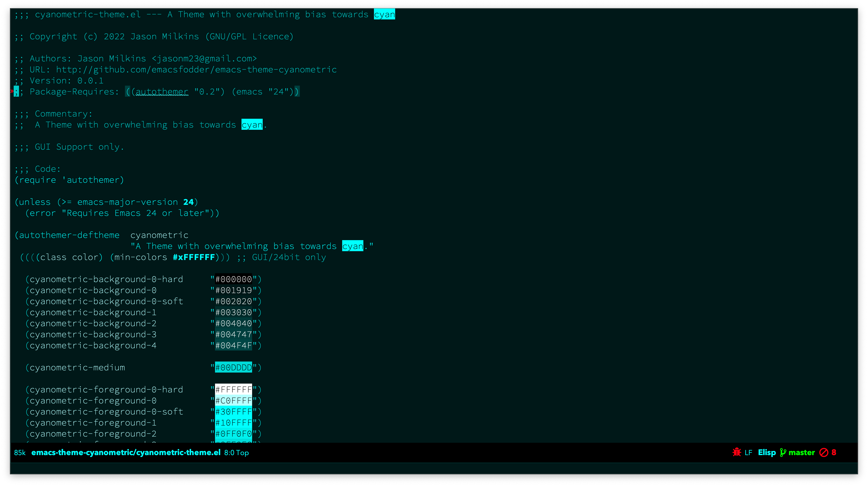868x486 pixels.
Task: Click the #000000 background-0-hard color swatch
Action: click(x=233, y=279)
